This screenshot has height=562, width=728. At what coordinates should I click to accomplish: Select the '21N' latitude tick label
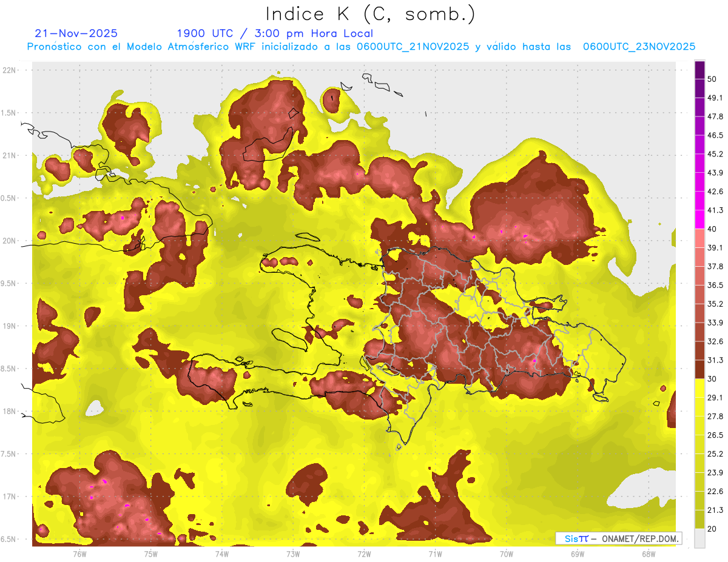click(x=9, y=155)
